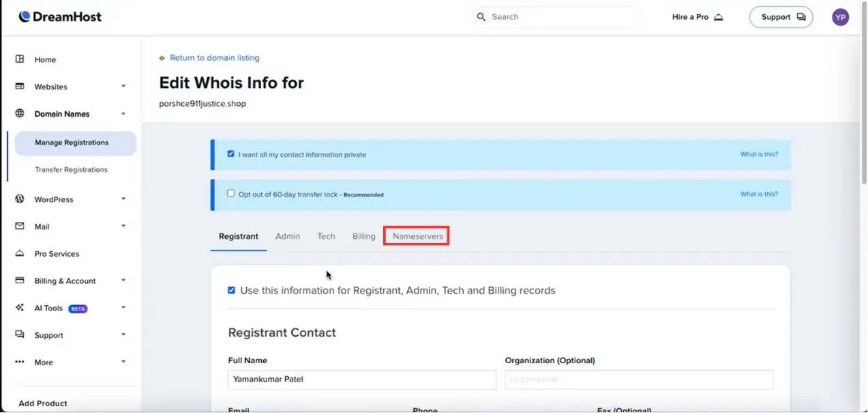Click the Pro Services icon
This screenshot has width=868, height=413.
20,254
